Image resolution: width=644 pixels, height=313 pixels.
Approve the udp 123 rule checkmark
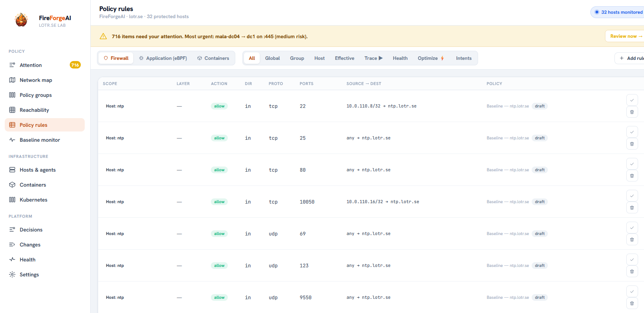pyautogui.click(x=632, y=259)
